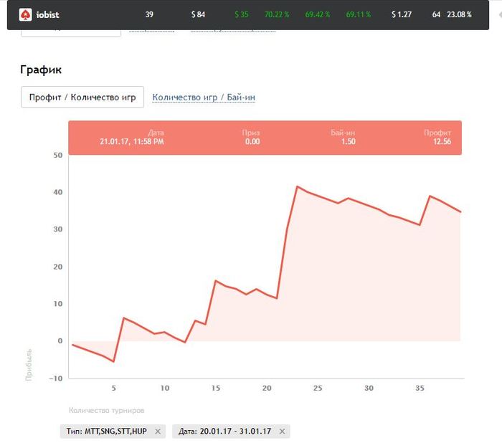Click the chart peak near tournament 23
This screenshot has width=502, height=448.
click(x=297, y=186)
